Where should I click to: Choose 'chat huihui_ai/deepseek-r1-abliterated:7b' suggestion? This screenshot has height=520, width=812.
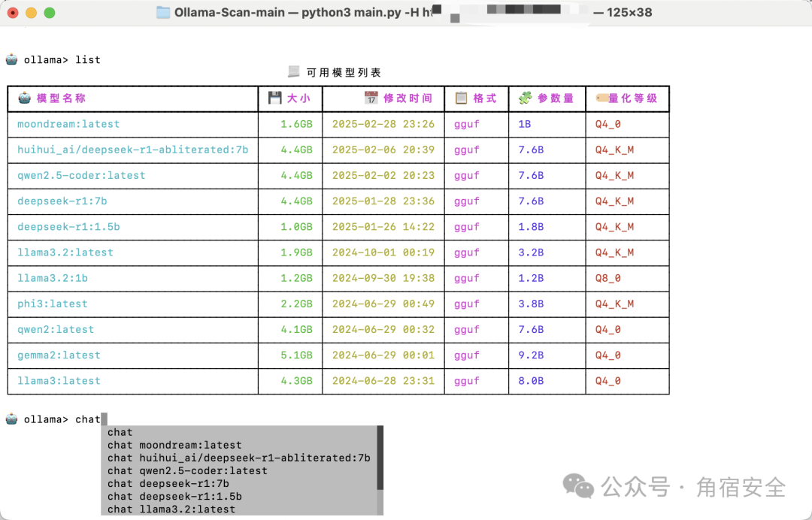239,458
